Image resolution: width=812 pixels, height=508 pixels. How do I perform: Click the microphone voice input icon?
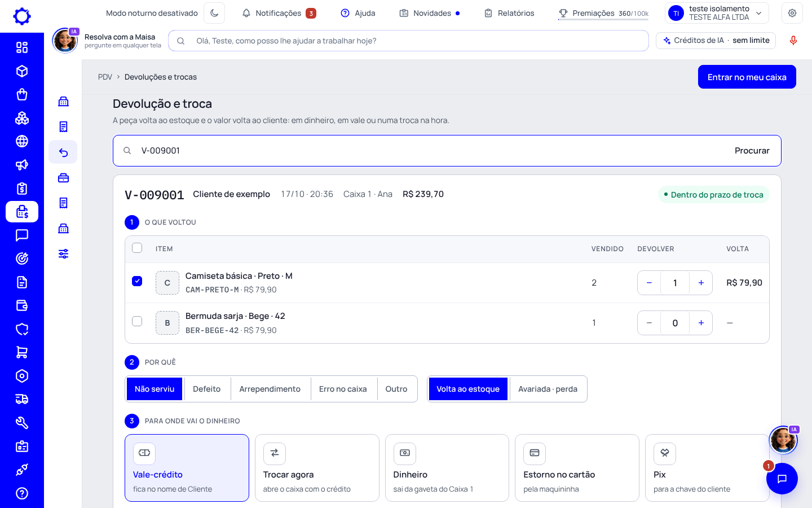(x=793, y=41)
